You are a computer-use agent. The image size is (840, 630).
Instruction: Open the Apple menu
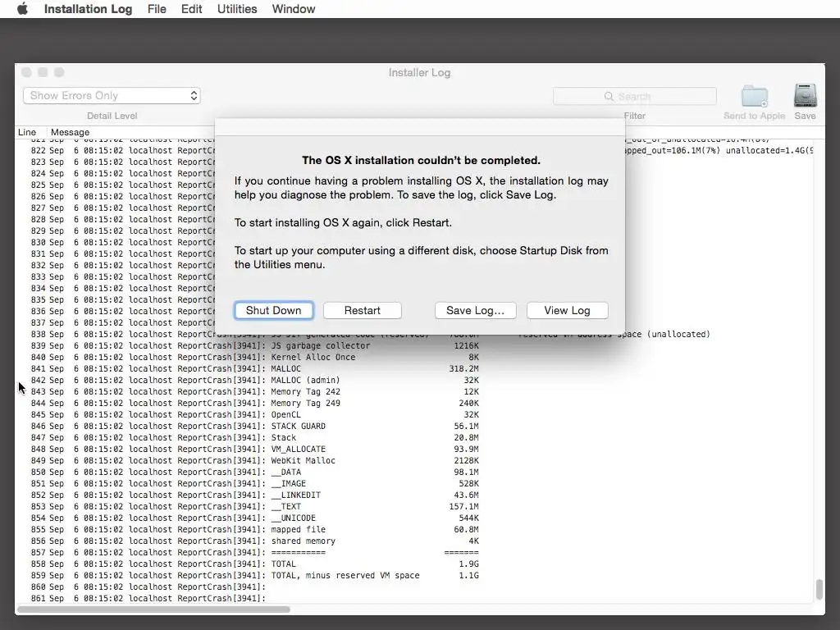(22, 8)
